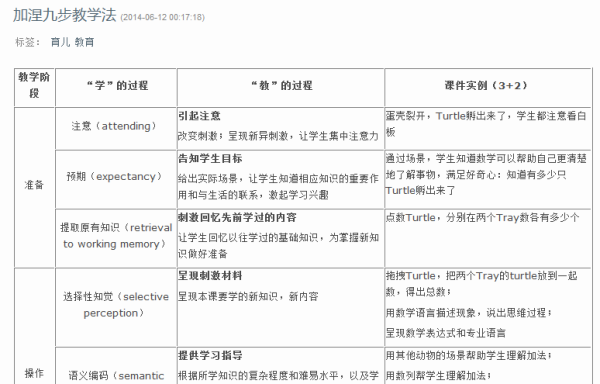Click the text 根据所学知识的复杂程度和难易水平

pyautogui.click(x=258, y=376)
